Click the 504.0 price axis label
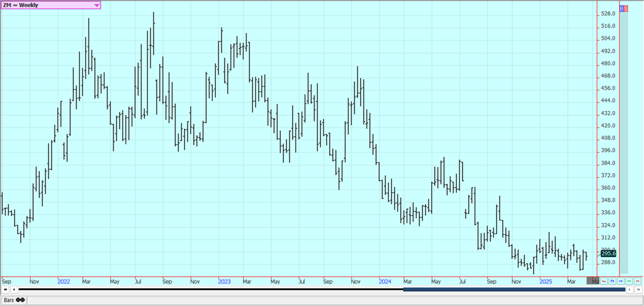This screenshot has width=644, height=306. (608, 39)
